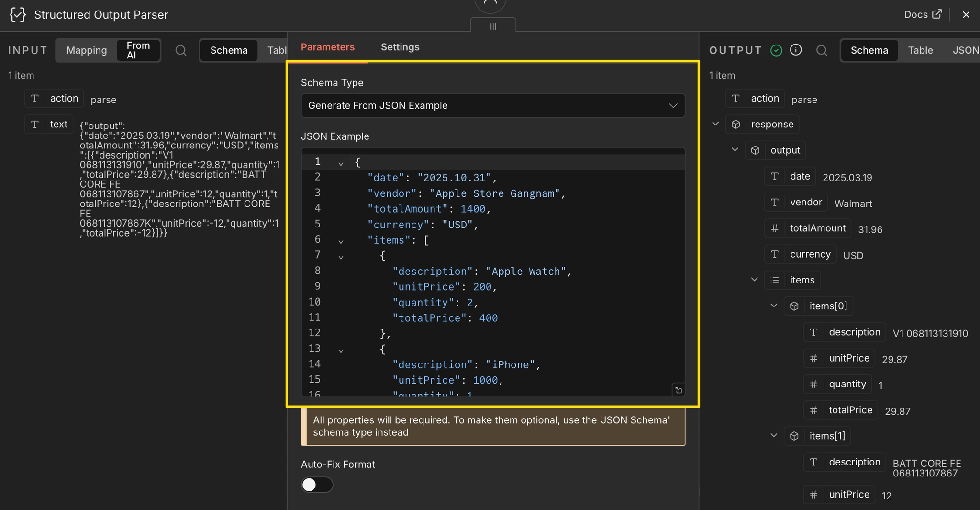Image resolution: width=980 pixels, height=510 pixels.
Task: Toggle the Auto-Fix Format switch
Action: point(317,485)
